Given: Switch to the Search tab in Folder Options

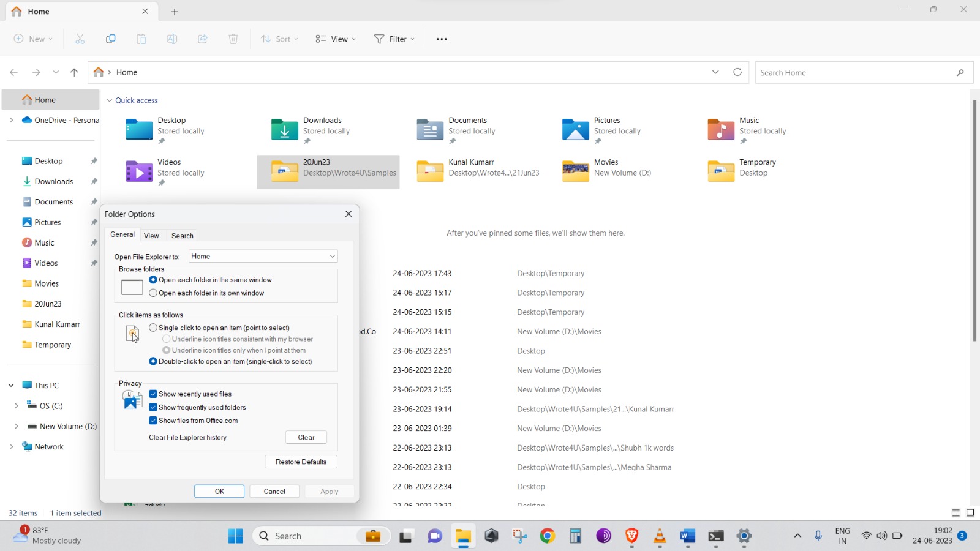Looking at the screenshot, I should [x=182, y=236].
